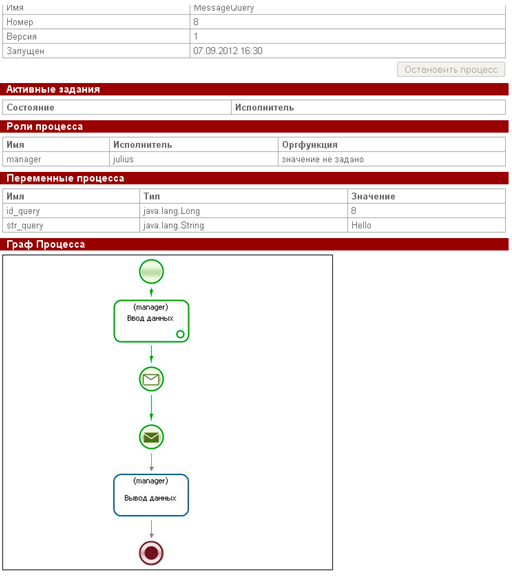Select the str_query variable row name
The height and width of the screenshot is (578, 512).
pyautogui.click(x=71, y=225)
